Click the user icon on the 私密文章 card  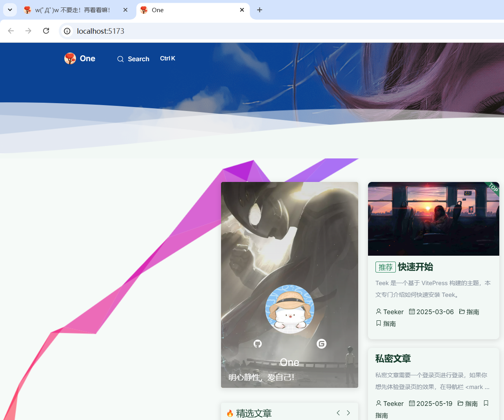pos(379,403)
